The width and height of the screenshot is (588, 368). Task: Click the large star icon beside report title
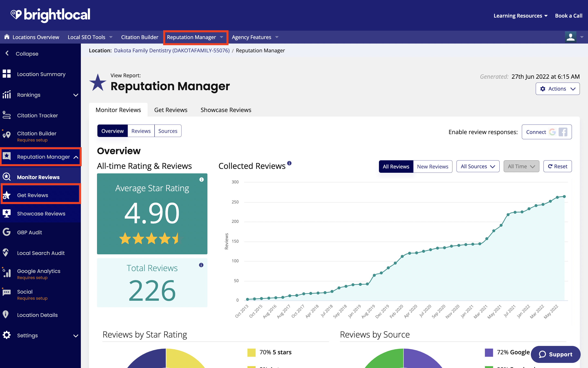pos(98,83)
